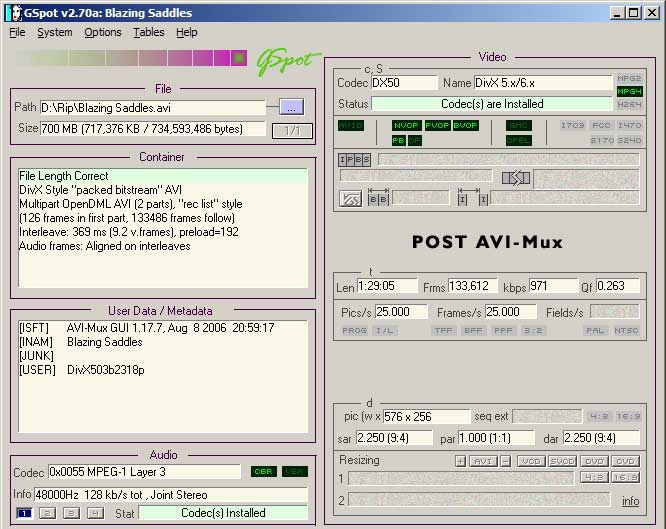Click the I470 indicator
The width and height of the screenshot is (666, 529).
629,125
